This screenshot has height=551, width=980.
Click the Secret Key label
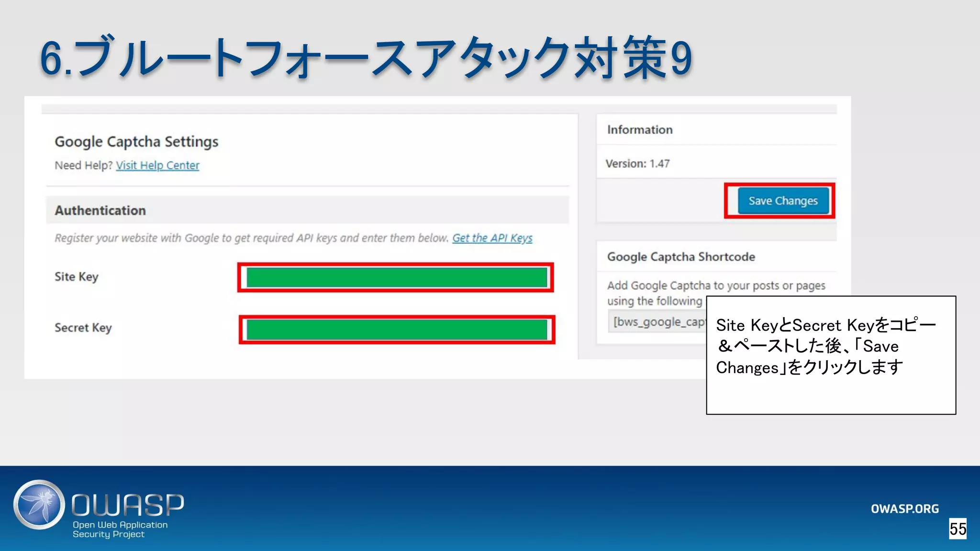coord(83,328)
